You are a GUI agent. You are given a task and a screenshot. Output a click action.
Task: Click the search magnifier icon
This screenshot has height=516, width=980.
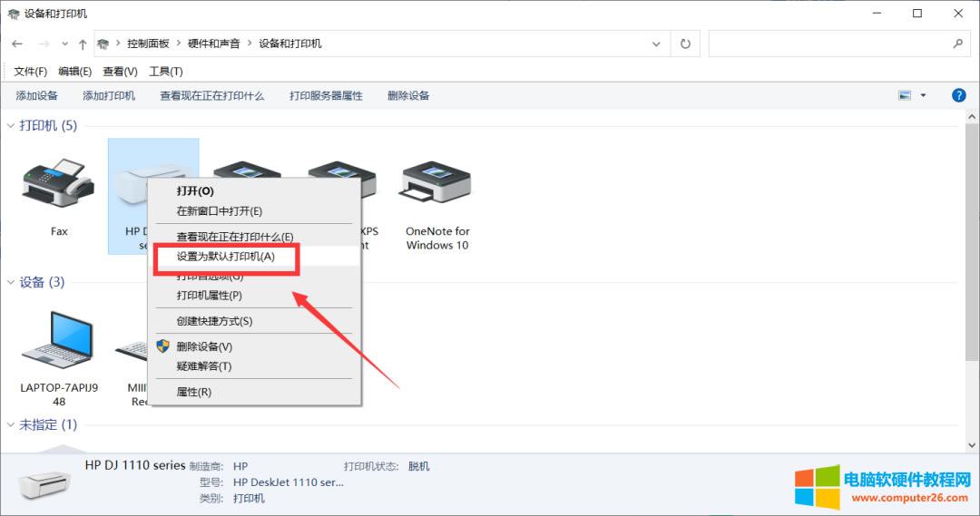click(957, 44)
